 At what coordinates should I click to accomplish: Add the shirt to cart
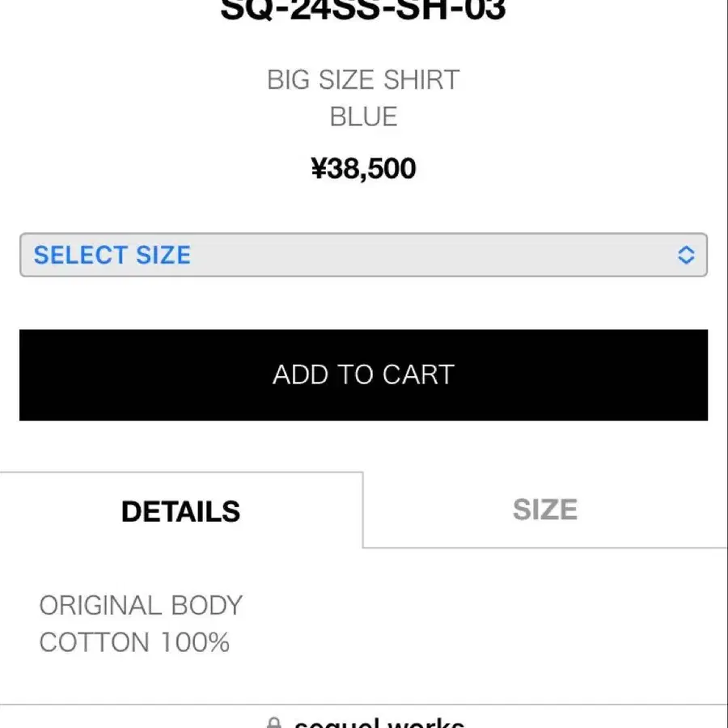(363, 375)
